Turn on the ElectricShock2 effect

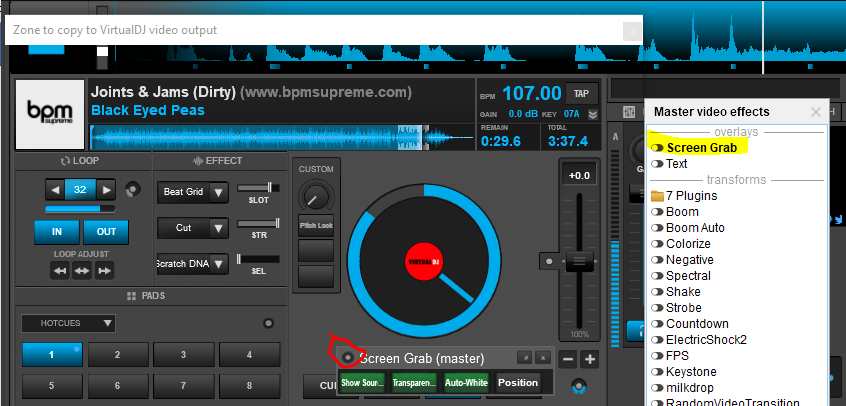click(657, 340)
